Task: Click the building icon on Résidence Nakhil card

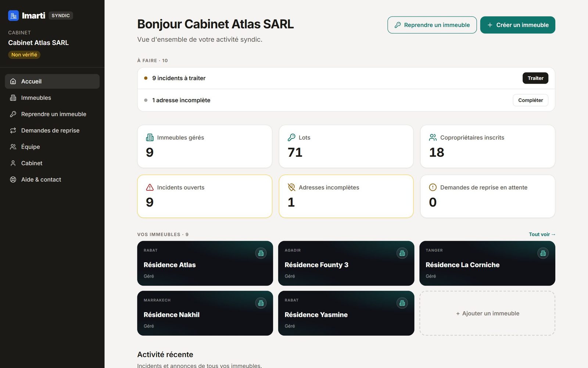Action: tap(261, 303)
